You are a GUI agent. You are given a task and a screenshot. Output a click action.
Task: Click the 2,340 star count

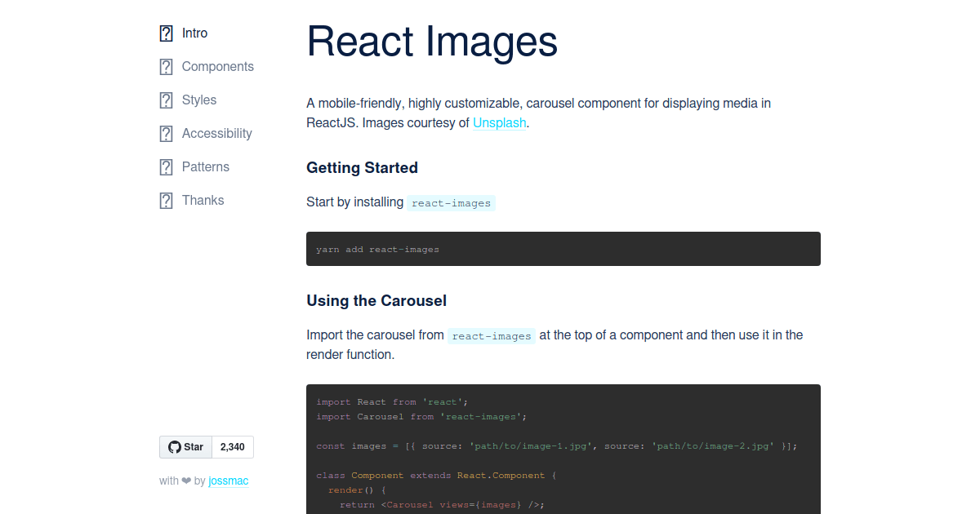coord(232,446)
